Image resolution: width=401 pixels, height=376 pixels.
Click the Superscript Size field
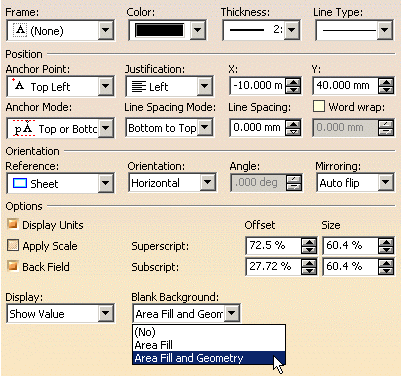[x=350, y=246]
